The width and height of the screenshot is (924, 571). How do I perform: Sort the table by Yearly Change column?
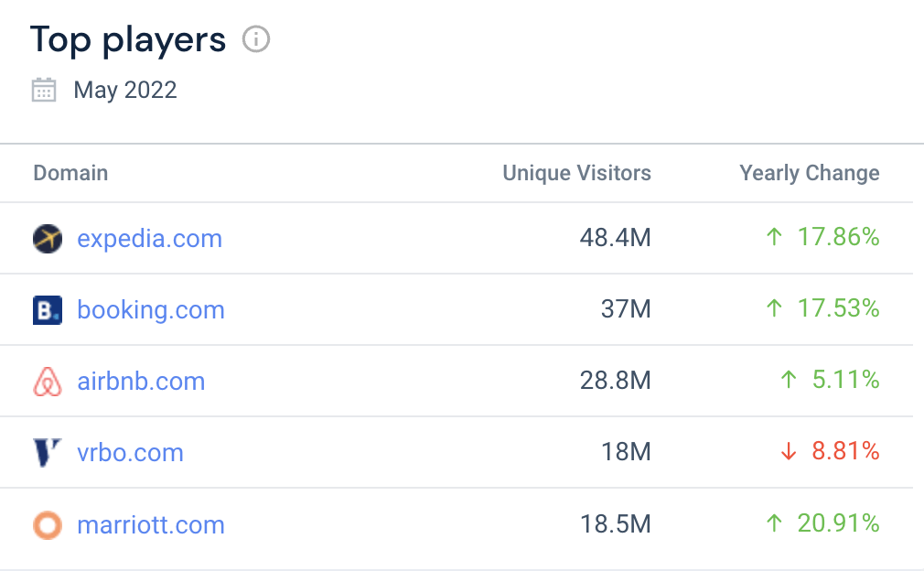coord(809,173)
